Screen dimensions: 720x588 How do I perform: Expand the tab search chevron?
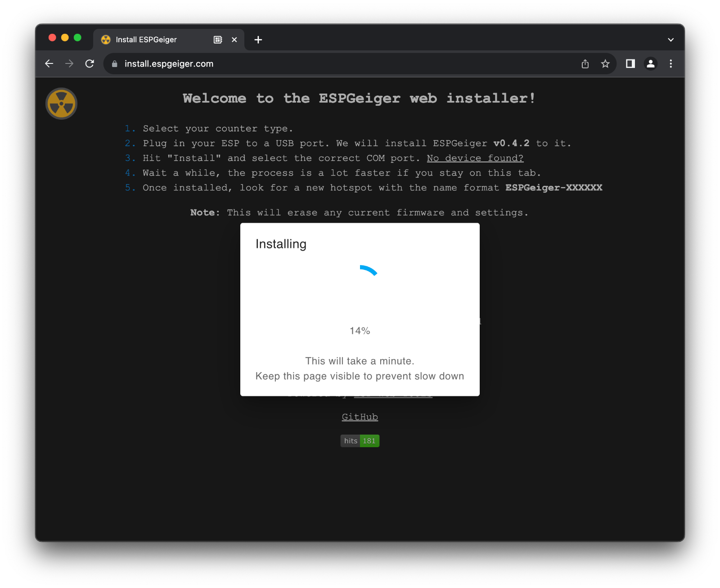pos(671,40)
